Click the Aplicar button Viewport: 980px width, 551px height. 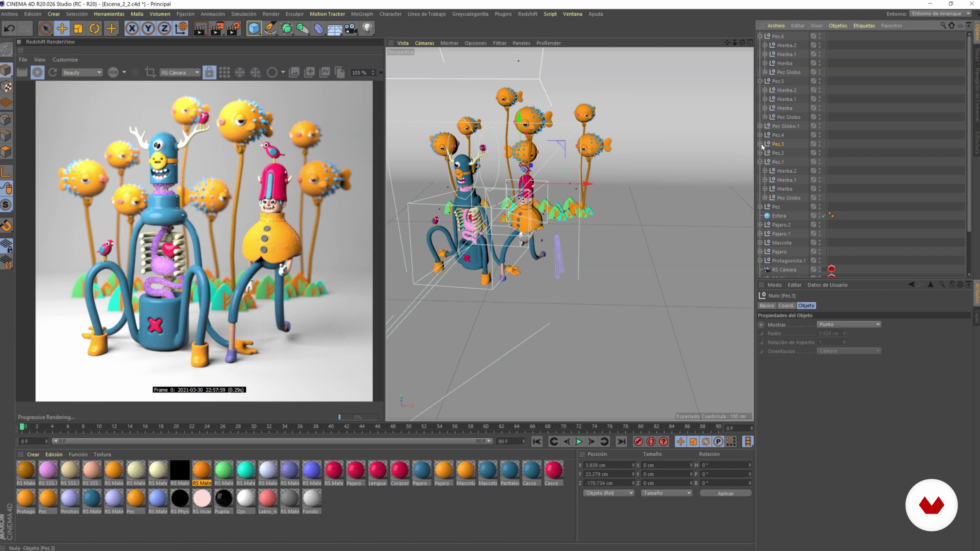tap(726, 494)
